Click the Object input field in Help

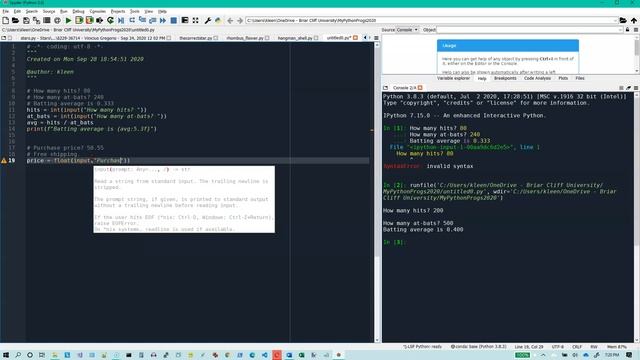pyautogui.click(x=529, y=30)
